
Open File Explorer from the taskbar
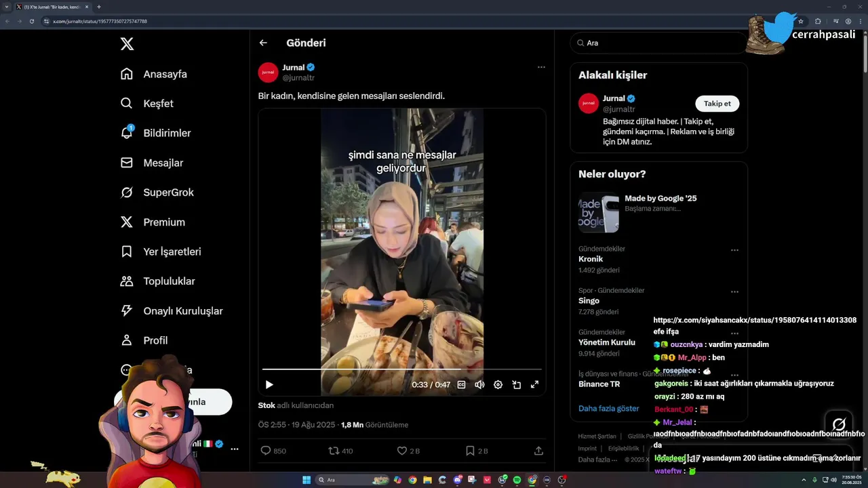point(428,480)
